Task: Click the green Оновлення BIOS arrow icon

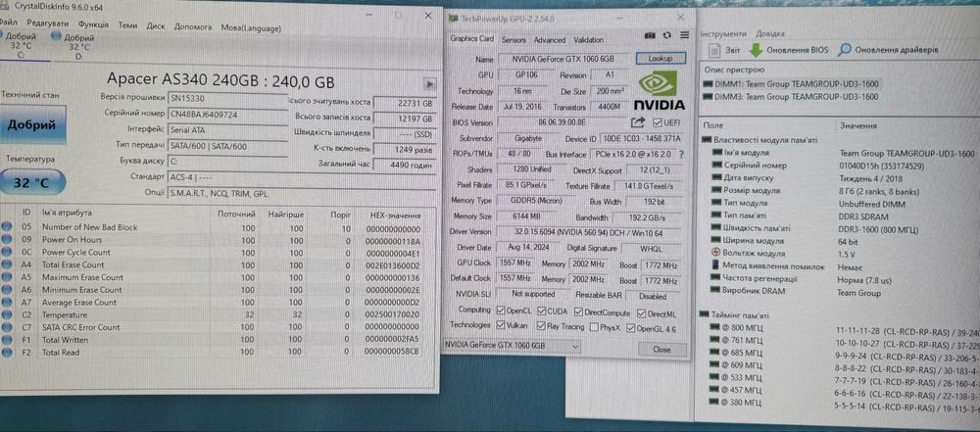Action: coord(757,50)
